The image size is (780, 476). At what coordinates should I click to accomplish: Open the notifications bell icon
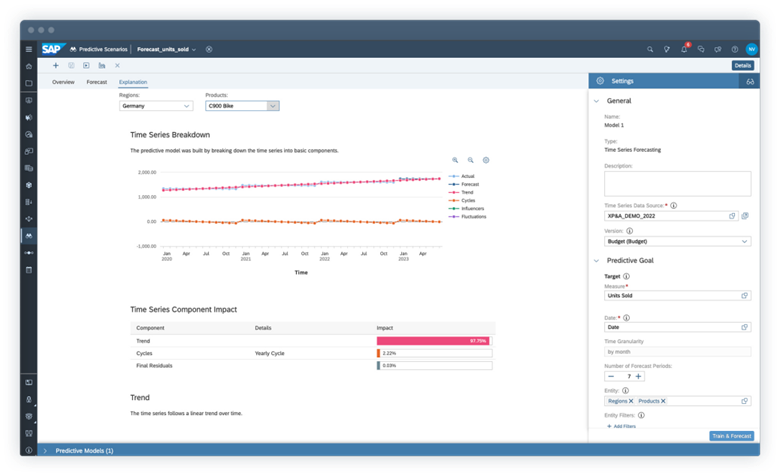click(x=684, y=48)
